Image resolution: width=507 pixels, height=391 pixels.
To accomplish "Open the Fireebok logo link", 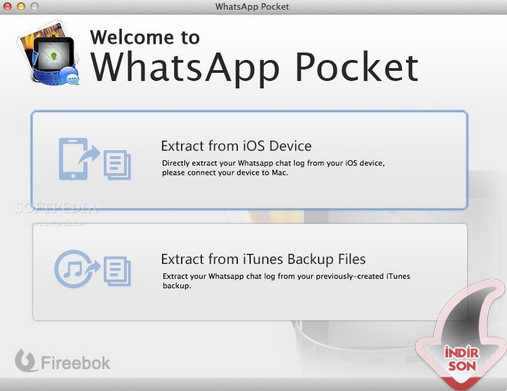I will pos(62,361).
